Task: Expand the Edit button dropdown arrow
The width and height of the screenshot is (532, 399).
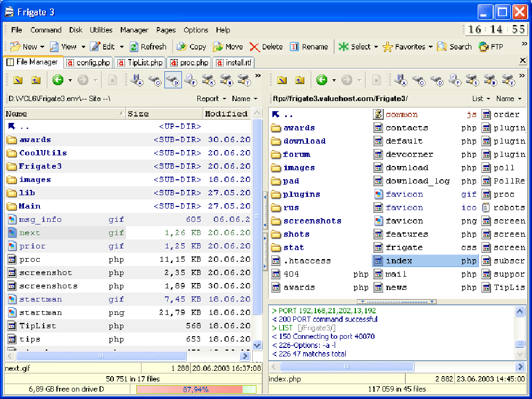Action: point(121,47)
